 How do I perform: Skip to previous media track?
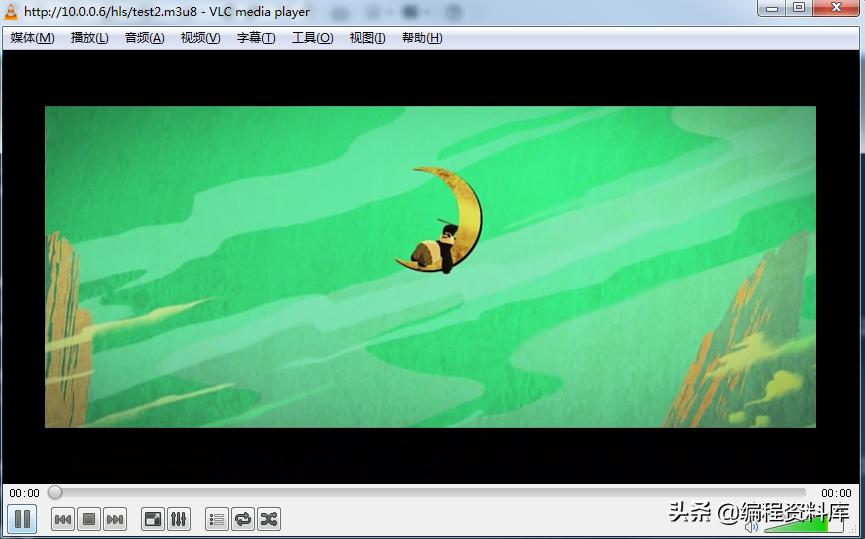pyautogui.click(x=63, y=519)
